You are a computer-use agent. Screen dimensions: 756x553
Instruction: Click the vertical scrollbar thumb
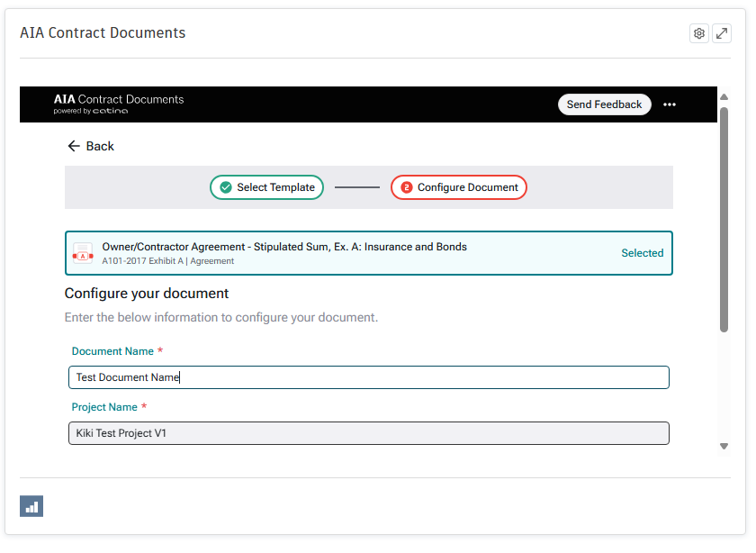tap(724, 220)
